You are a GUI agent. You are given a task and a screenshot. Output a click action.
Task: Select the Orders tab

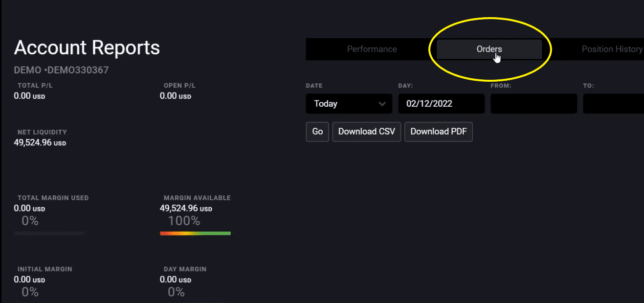(x=489, y=49)
